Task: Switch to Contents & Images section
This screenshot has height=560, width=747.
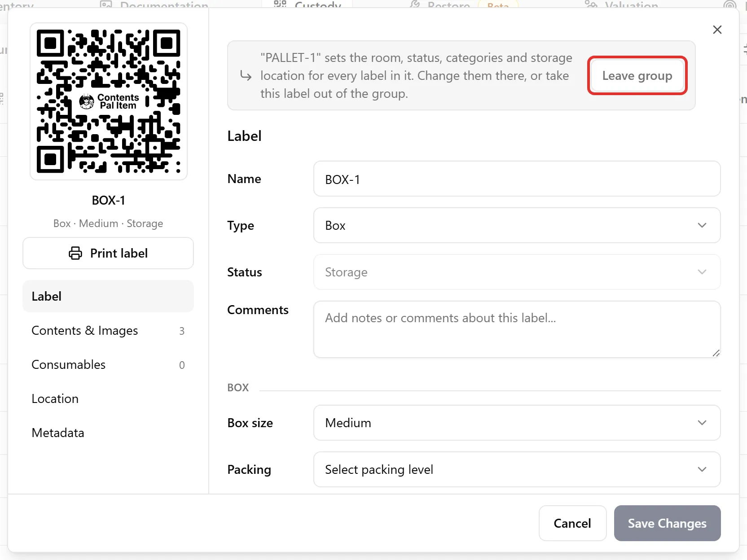Action: [108, 331]
